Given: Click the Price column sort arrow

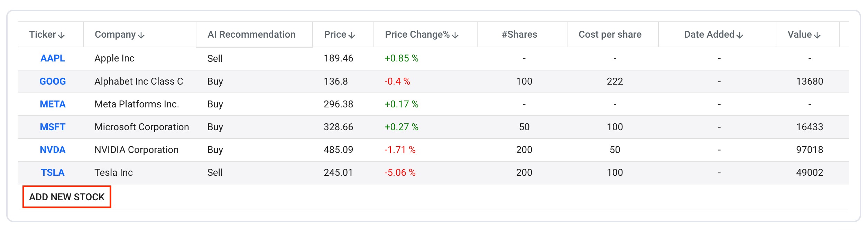Looking at the screenshot, I should [352, 35].
